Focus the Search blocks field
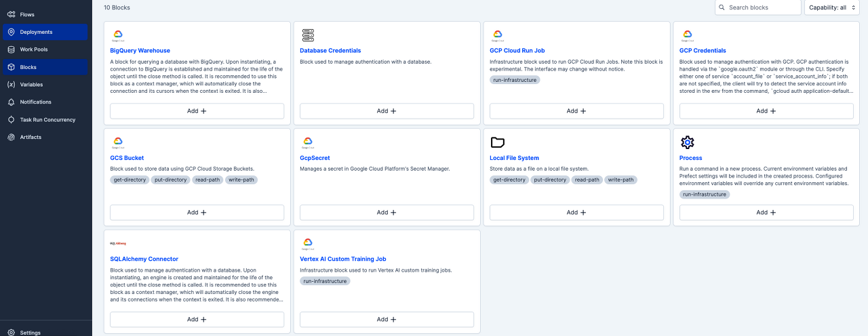 757,7
